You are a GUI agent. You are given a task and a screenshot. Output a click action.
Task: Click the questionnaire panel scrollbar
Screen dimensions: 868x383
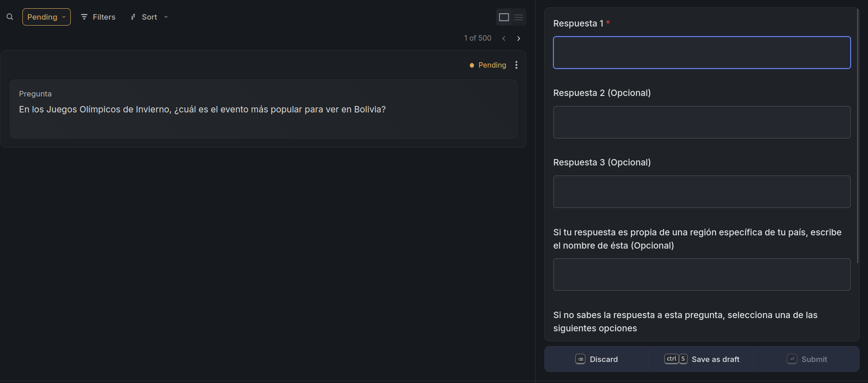(x=858, y=137)
